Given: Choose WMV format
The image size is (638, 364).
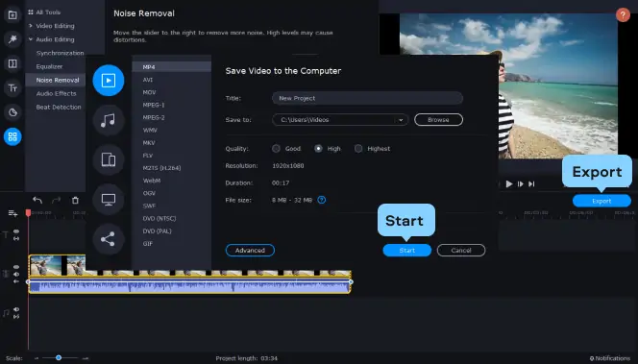Looking at the screenshot, I should 150,131.
